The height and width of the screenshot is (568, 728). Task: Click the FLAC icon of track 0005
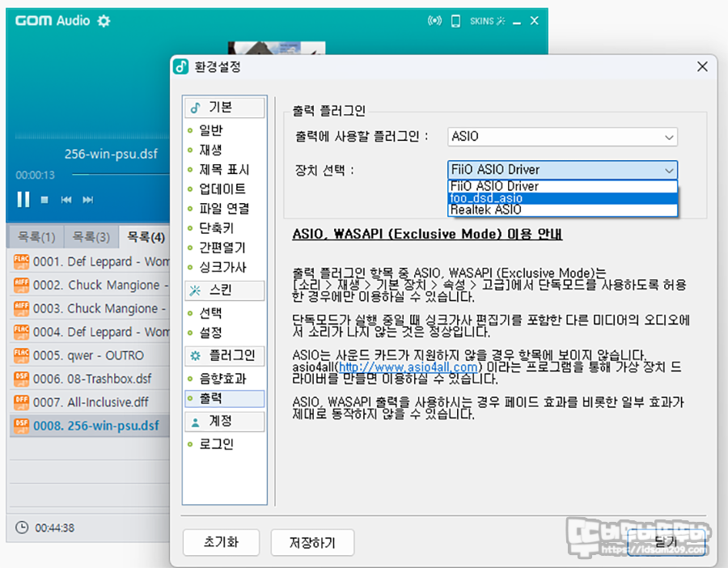pos(21,355)
